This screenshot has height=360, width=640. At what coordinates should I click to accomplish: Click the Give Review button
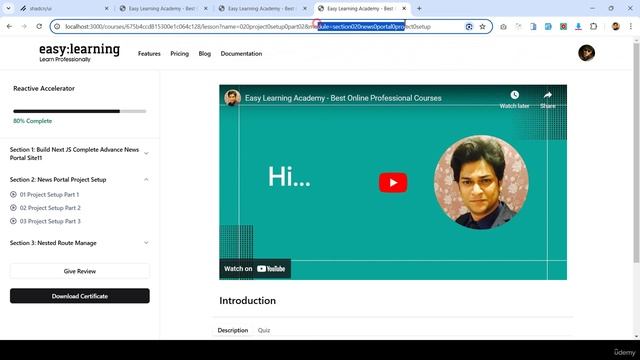80,271
